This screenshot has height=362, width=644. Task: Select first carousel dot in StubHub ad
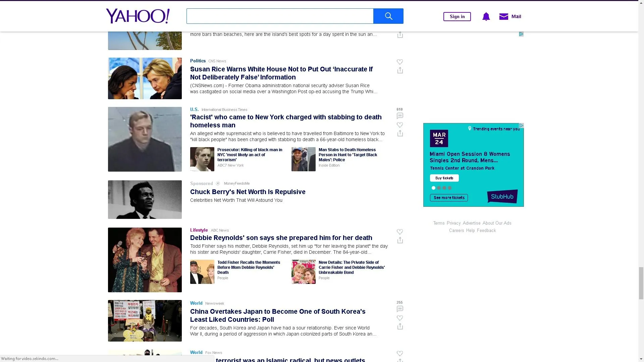tap(433, 188)
